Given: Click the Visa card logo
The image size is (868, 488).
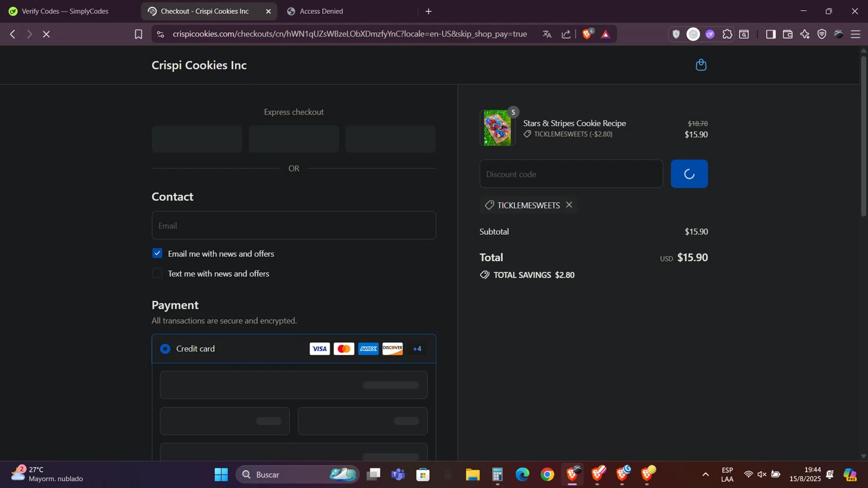Looking at the screenshot, I should [319, 349].
